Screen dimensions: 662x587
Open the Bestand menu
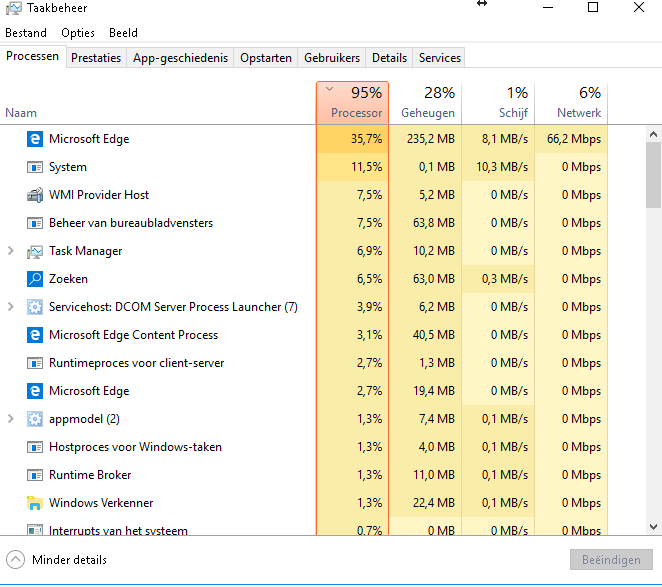tap(26, 33)
